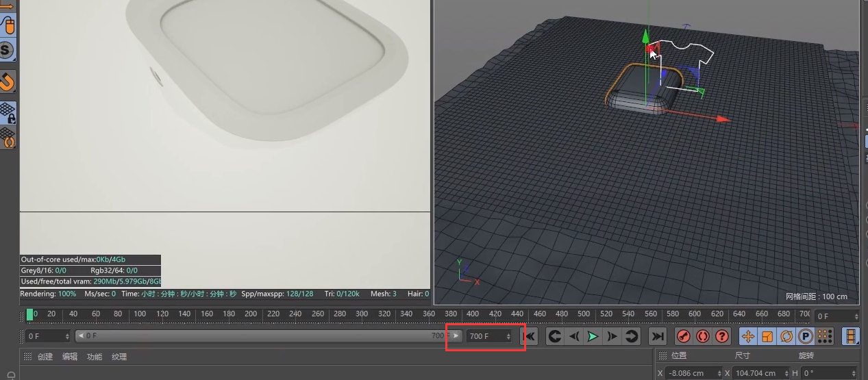Viewport: 868px width, 380px height.
Task: Click the Spp/maxspp 128/128 status text
Action: tap(277, 294)
